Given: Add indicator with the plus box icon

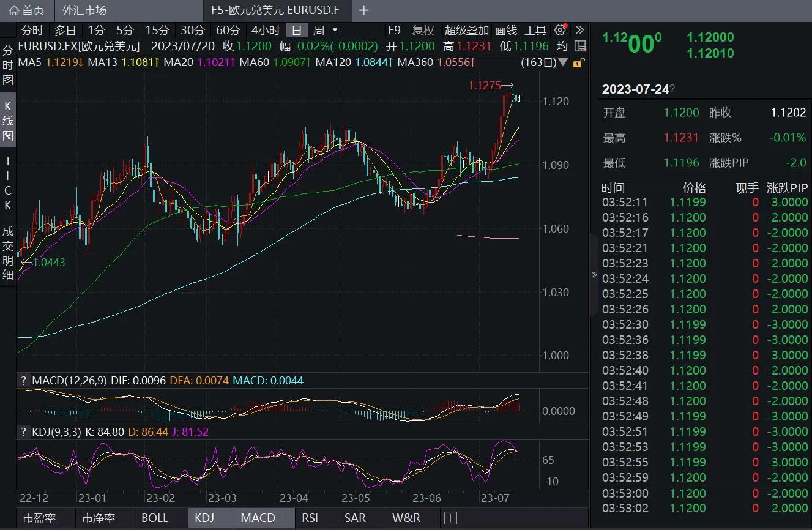Looking at the screenshot, I should click(450, 518).
